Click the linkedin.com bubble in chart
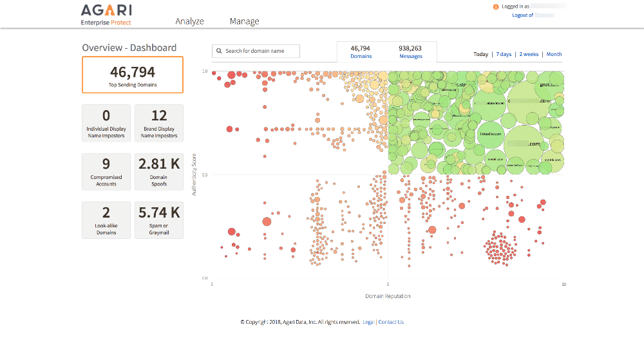Viewport: 644px width, 338px height. click(491, 135)
